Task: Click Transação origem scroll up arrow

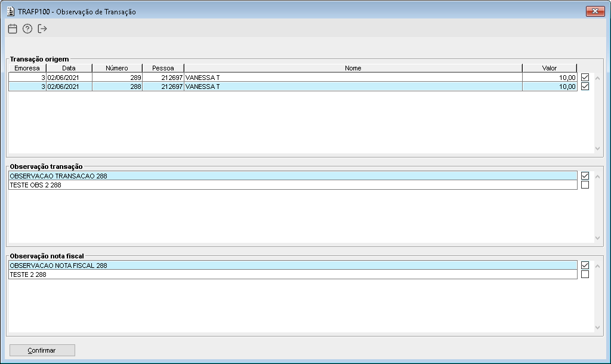Action: click(597, 78)
